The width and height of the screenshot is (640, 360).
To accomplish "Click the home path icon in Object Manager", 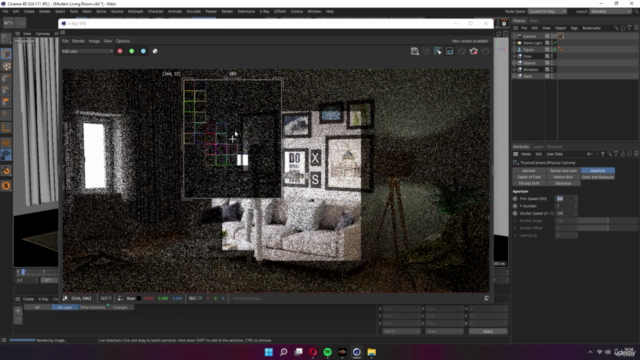I will point(623,28).
